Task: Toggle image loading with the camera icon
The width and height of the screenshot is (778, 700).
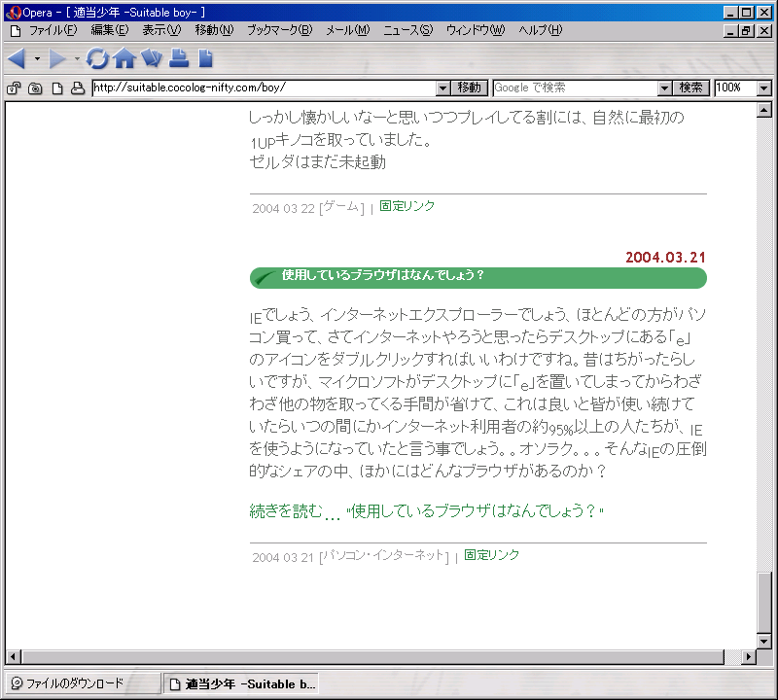Action: [35, 88]
